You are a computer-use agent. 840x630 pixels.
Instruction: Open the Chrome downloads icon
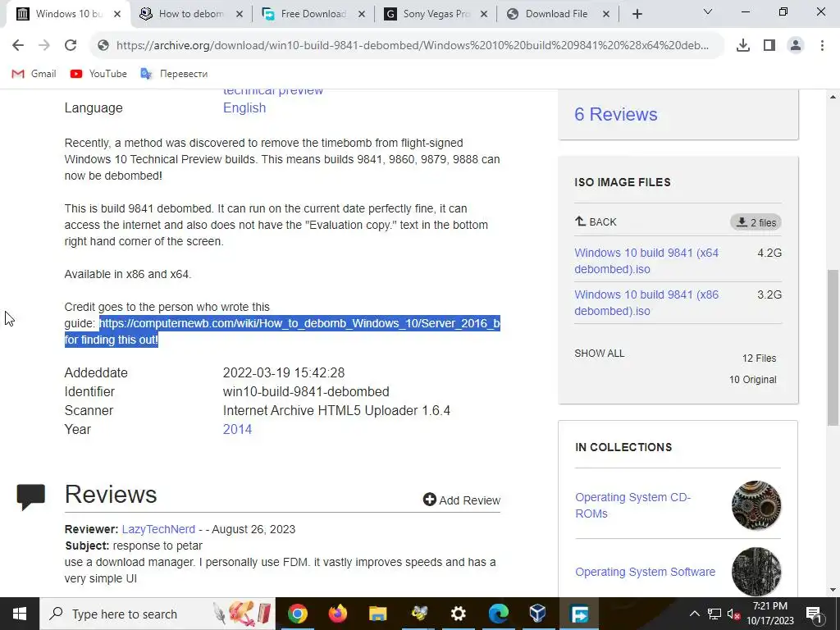pyautogui.click(x=743, y=46)
